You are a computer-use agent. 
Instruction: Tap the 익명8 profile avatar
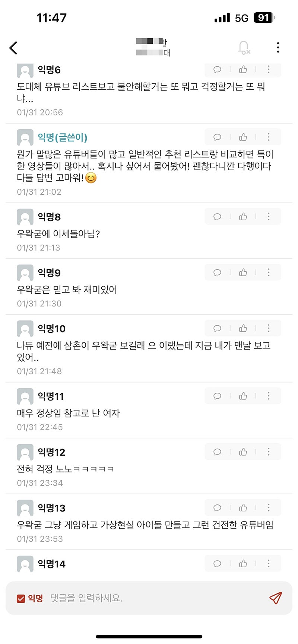25,217
